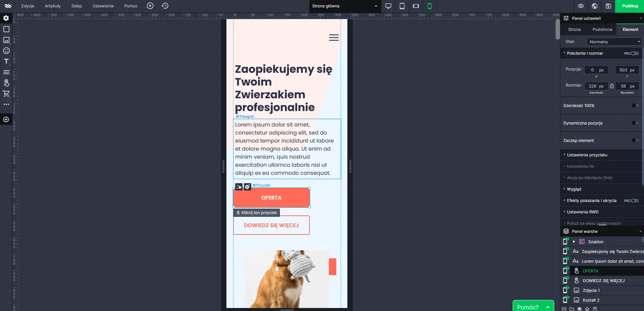Open the Artykuły menu
The height and width of the screenshot is (311, 644).
[x=53, y=6]
